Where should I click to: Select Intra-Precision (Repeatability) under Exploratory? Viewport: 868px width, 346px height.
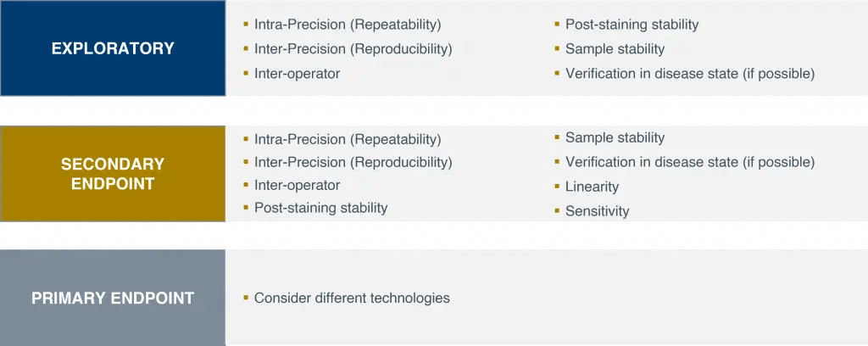tap(348, 25)
